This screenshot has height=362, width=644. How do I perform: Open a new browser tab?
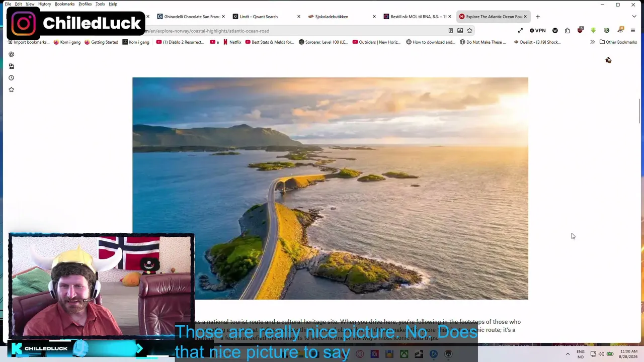[538, 17]
